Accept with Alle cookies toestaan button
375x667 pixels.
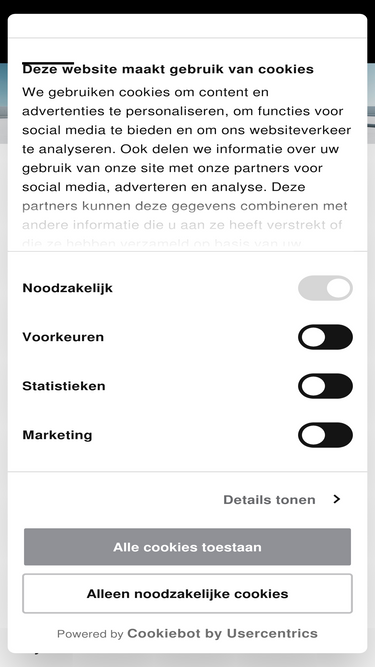[x=188, y=547]
